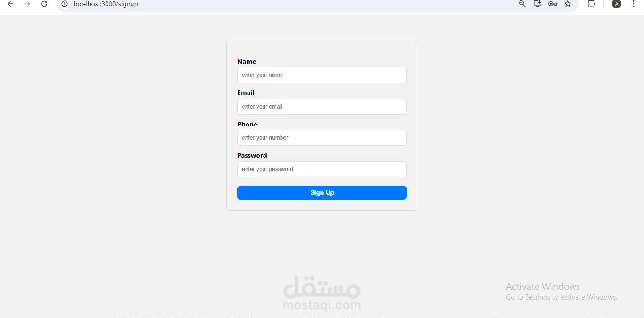Screen dimensions: 644x318
Task: Focus the "enter your email" field
Action: click(x=322, y=107)
